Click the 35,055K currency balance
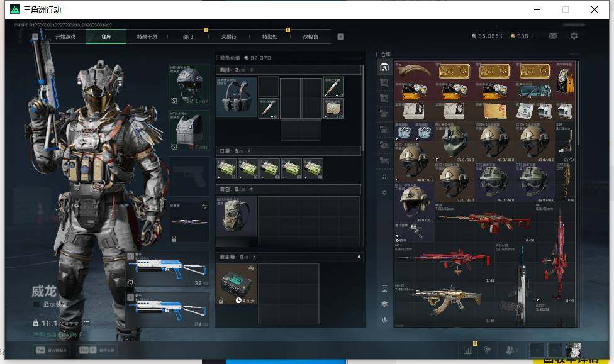The width and height of the screenshot is (614, 364). tap(487, 36)
